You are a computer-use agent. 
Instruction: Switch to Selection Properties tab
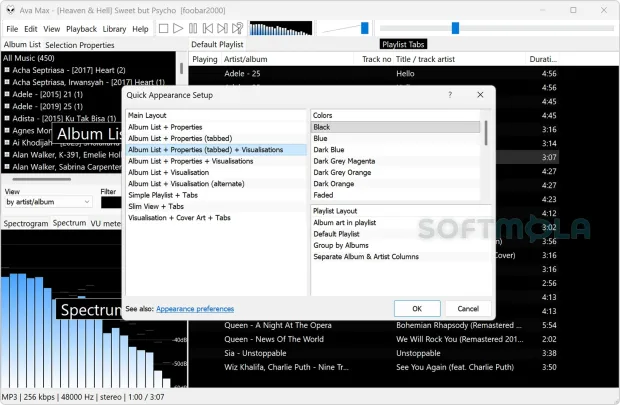click(x=79, y=45)
